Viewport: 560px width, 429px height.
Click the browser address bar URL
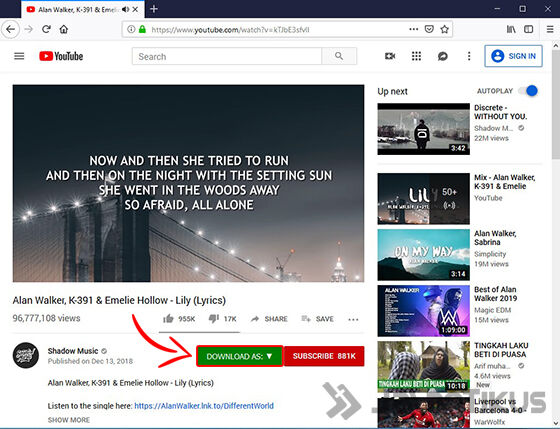(x=230, y=30)
